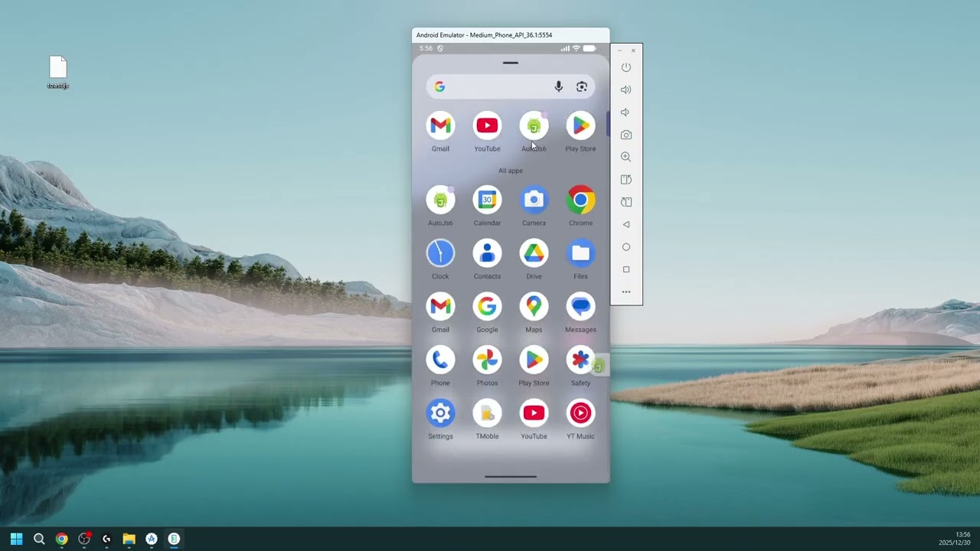
Task: Open the Clock app
Action: (x=440, y=253)
